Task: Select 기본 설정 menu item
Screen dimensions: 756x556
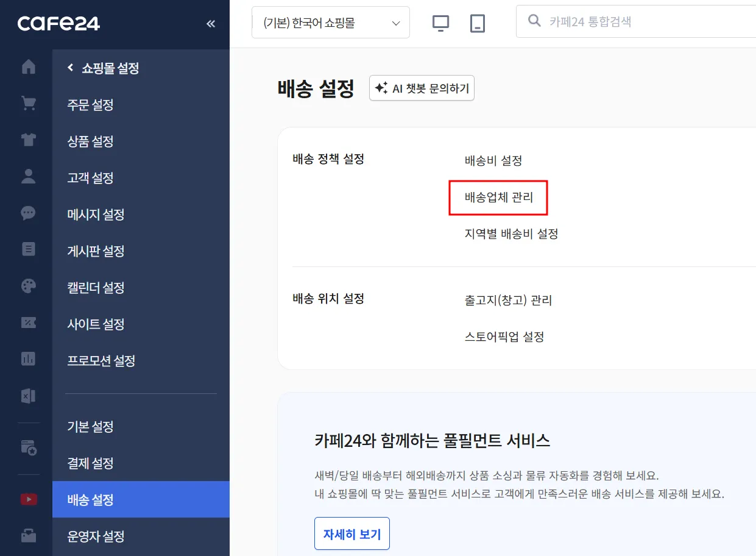Action: click(91, 427)
